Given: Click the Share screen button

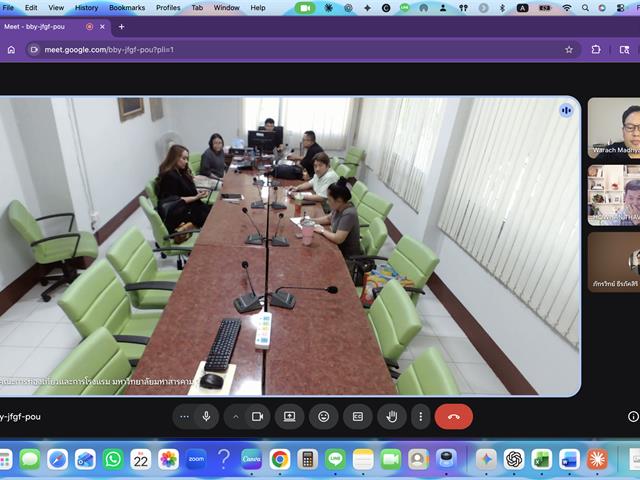Looking at the screenshot, I should [289, 416].
